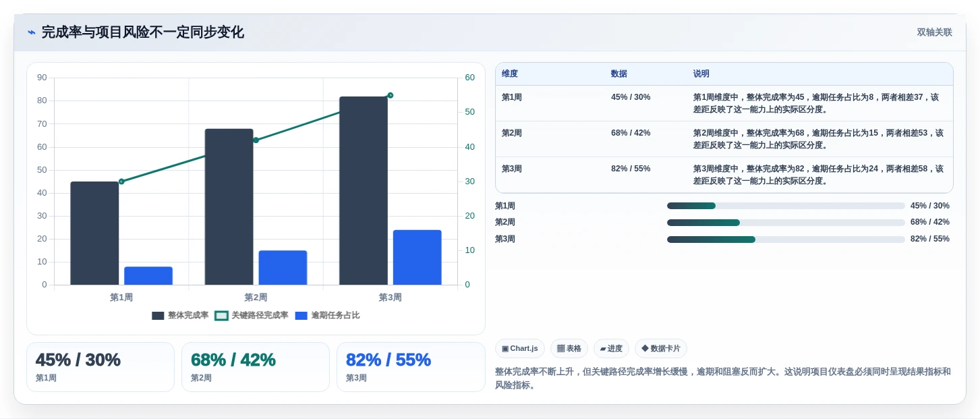Toggle the 逾期任务占比 legend item

coord(327,315)
